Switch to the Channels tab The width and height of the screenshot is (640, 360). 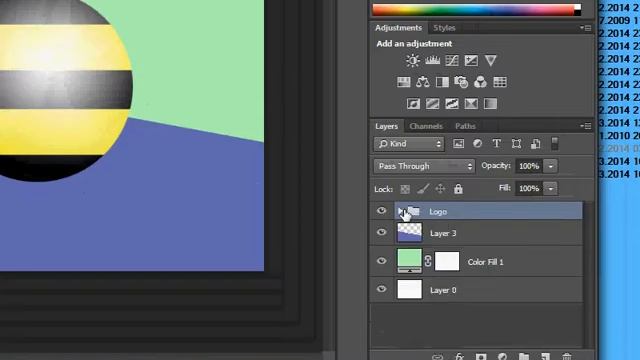click(426, 126)
